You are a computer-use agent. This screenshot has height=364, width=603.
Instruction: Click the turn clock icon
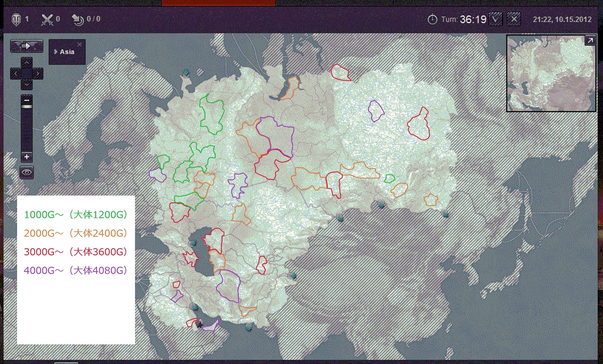pyautogui.click(x=432, y=19)
